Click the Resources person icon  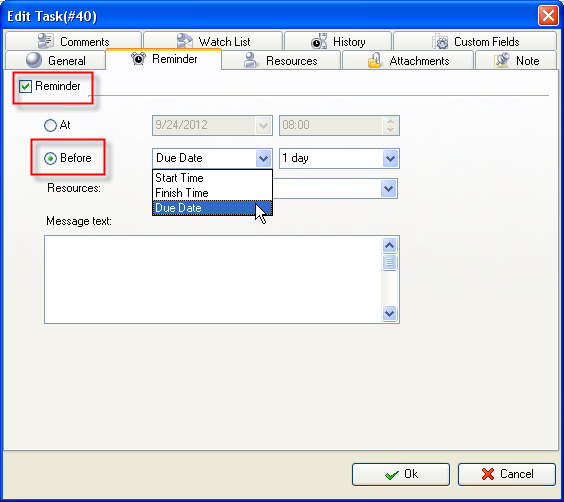coord(251,60)
